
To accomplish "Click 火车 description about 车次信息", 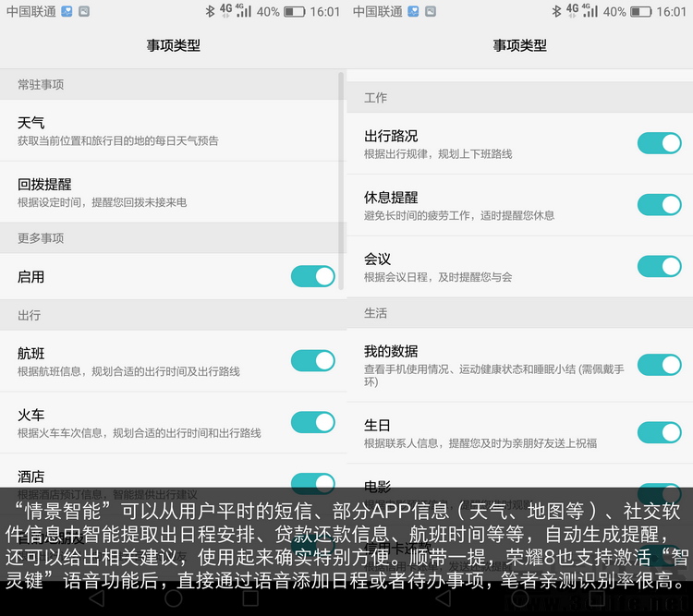I will (140, 433).
